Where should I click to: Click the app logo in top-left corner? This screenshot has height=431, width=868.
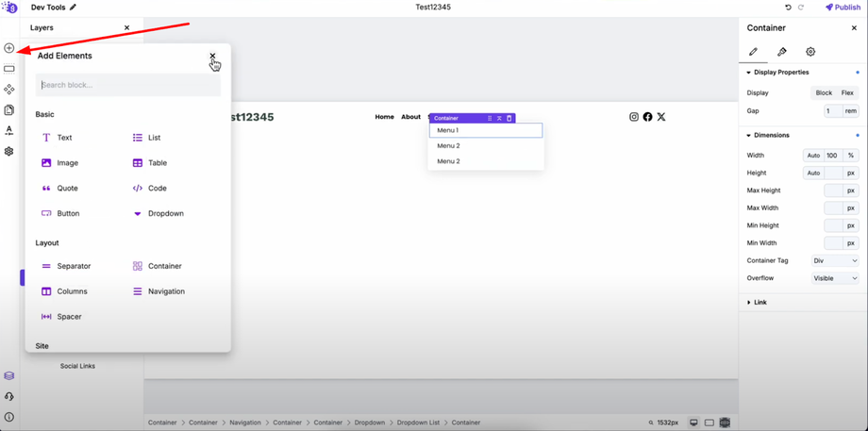(10, 8)
